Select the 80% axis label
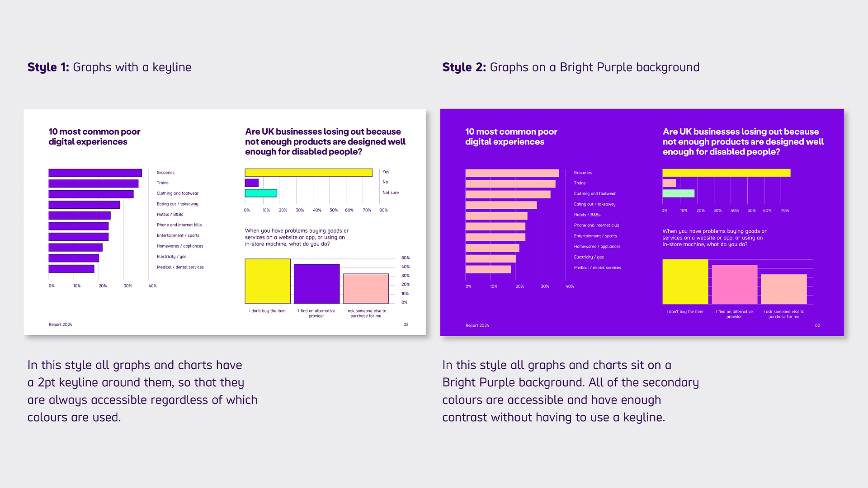Screen dimensions: 868x488 coord(383,210)
